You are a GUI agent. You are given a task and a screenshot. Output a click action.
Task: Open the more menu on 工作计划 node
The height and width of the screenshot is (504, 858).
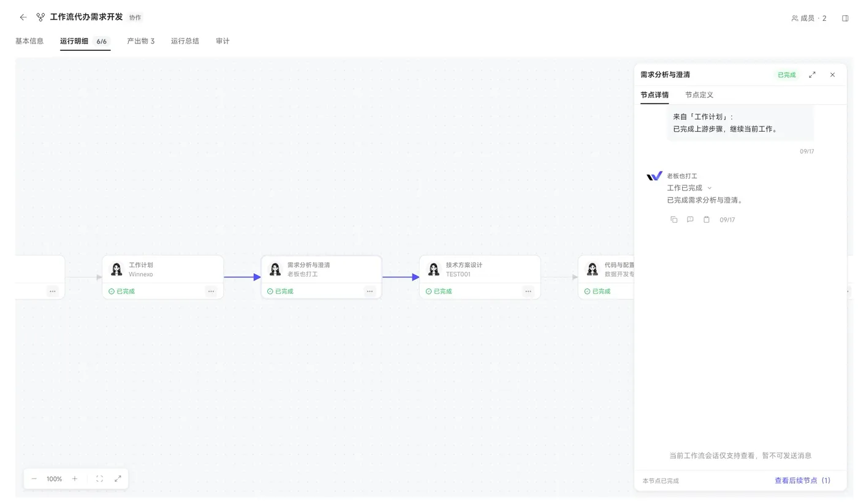(211, 291)
